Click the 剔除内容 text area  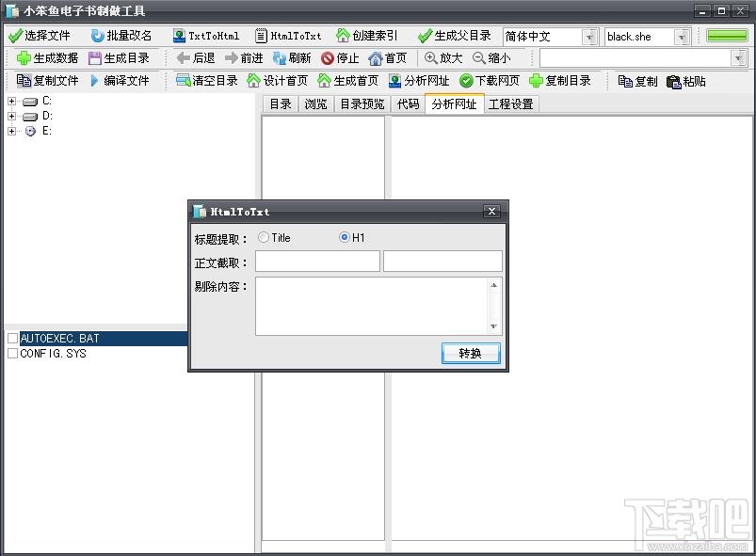tap(371, 306)
